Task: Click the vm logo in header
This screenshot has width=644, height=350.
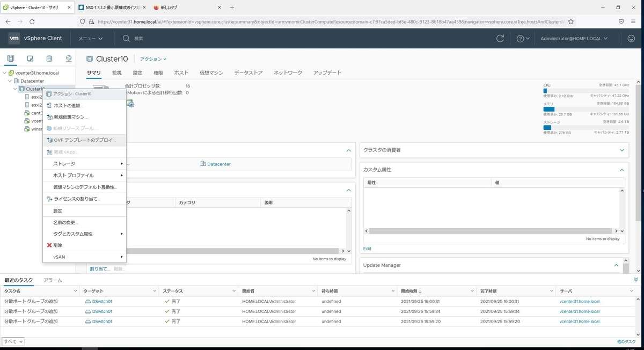Action: (14, 39)
